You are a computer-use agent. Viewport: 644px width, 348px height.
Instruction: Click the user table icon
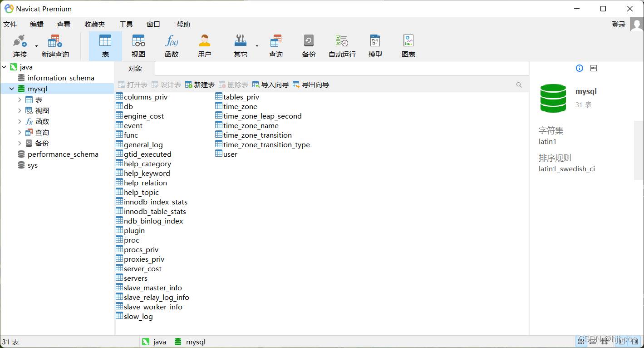coord(219,154)
